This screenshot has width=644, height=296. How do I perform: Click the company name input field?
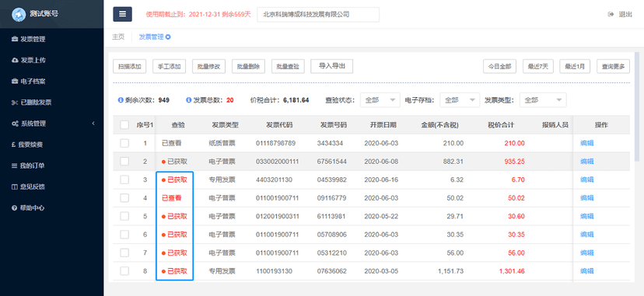click(318, 14)
